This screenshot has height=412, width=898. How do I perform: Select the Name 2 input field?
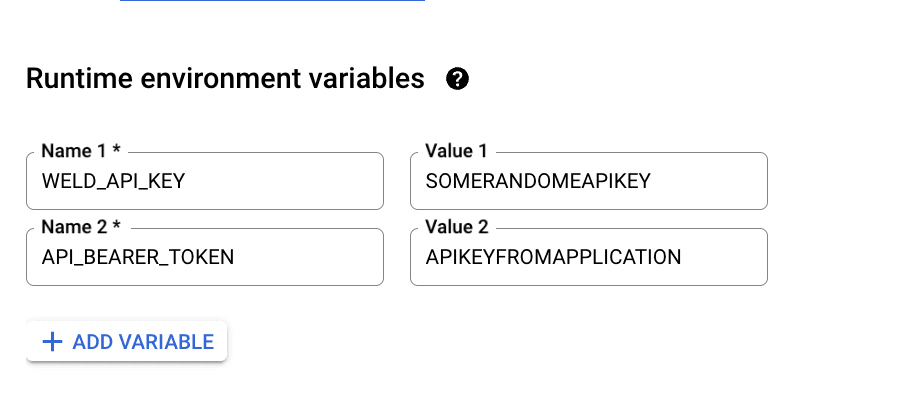coord(205,257)
